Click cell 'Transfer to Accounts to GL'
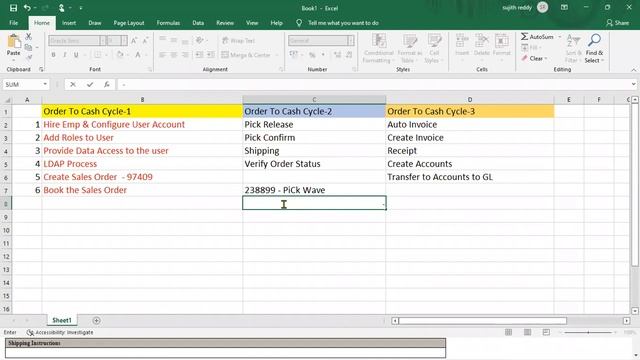The height and width of the screenshot is (360, 640). click(x=469, y=177)
